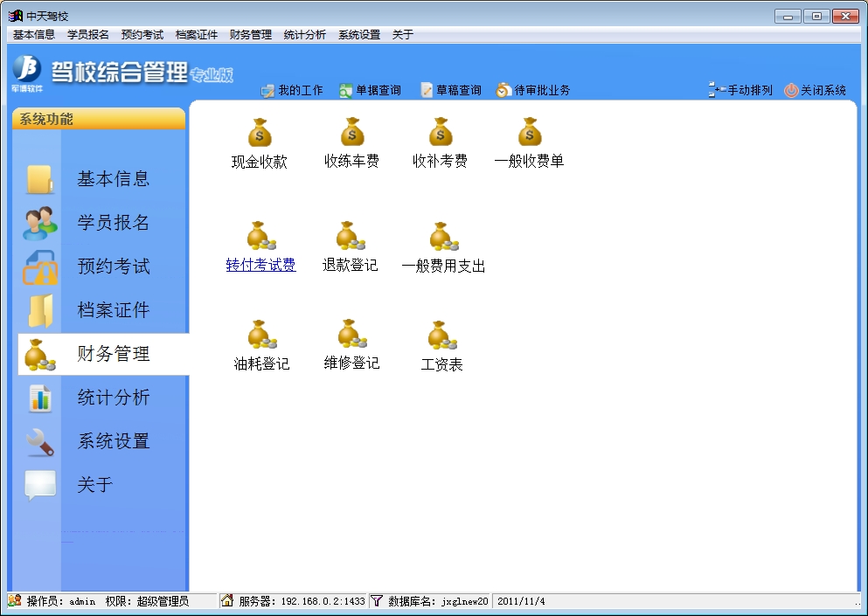
Task: Click the 待审批业务 text button
Action: [542, 90]
